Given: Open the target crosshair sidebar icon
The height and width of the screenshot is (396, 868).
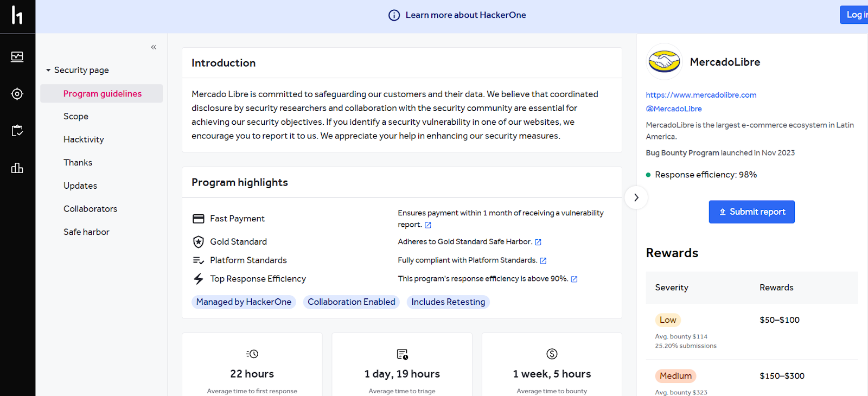Looking at the screenshot, I should (x=17, y=94).
